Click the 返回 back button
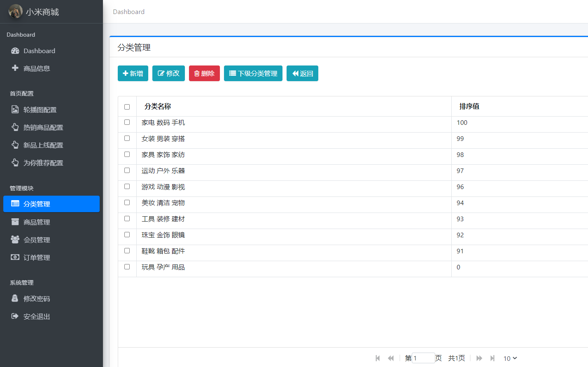 click(x=302, y=73)
